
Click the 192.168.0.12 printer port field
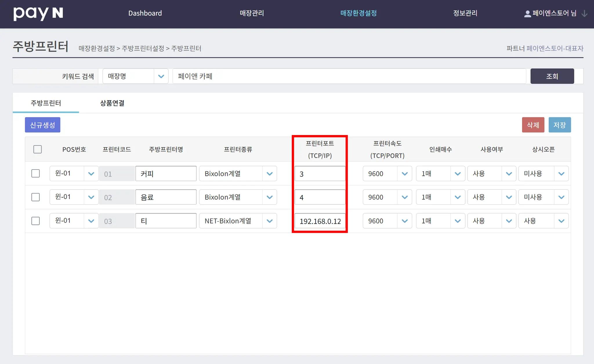tap(320, 221)
